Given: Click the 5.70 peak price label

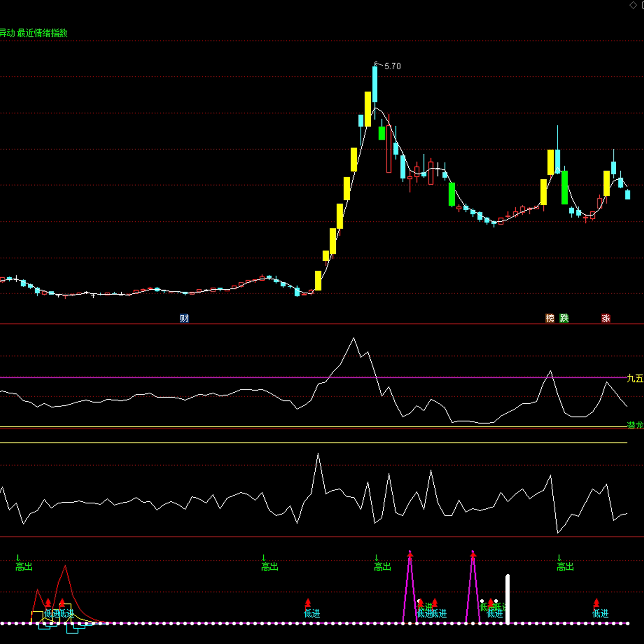Looking at the screenshot, I should 393,66.
